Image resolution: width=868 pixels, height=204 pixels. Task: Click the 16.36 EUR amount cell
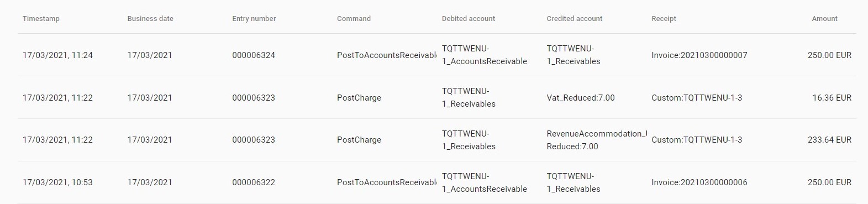tap(832, 98)
